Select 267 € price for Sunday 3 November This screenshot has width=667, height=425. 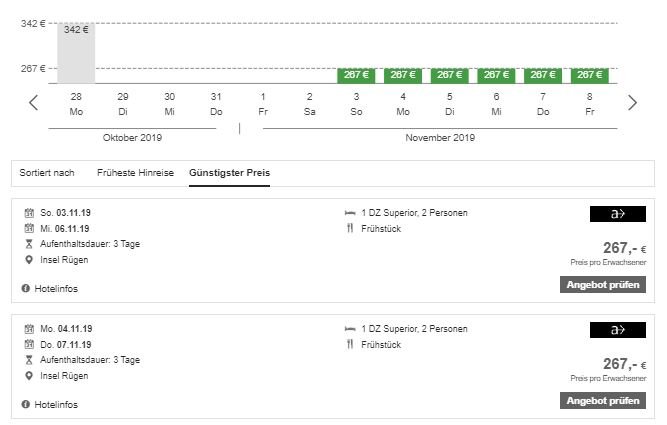356,75
